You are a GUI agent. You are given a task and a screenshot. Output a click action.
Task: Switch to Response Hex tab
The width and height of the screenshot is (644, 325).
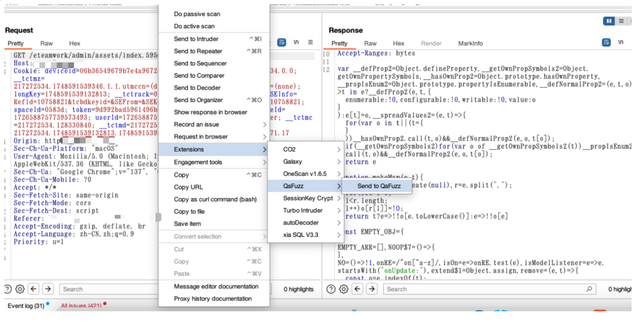[x=399, y=43]
